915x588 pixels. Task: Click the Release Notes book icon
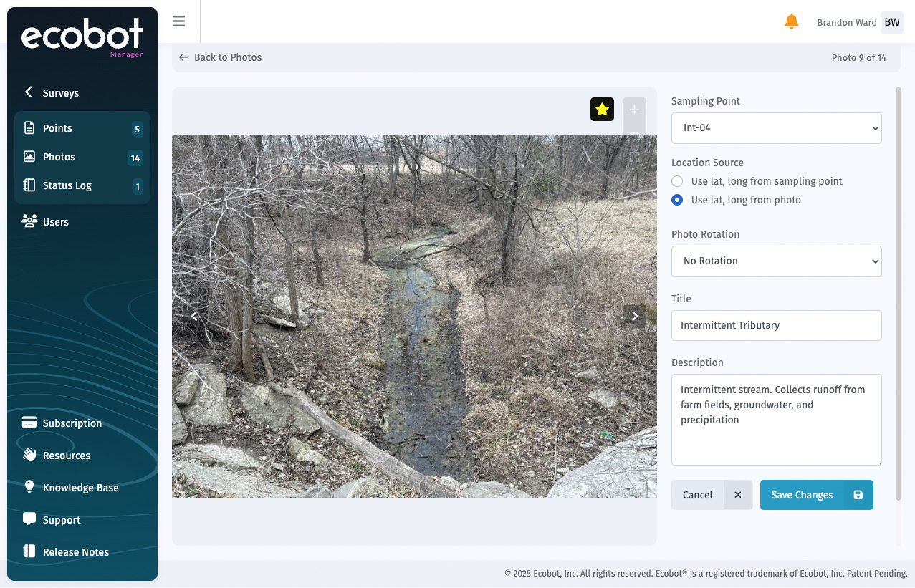[29, 551]
